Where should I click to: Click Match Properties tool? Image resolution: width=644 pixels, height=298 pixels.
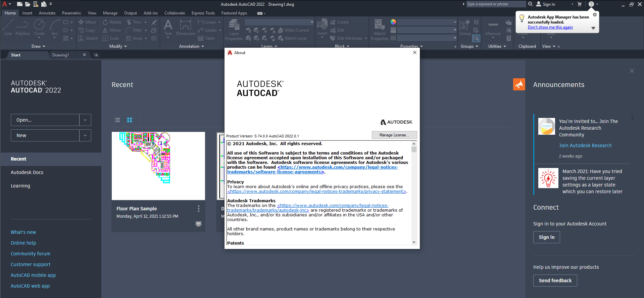click(380, 30)
